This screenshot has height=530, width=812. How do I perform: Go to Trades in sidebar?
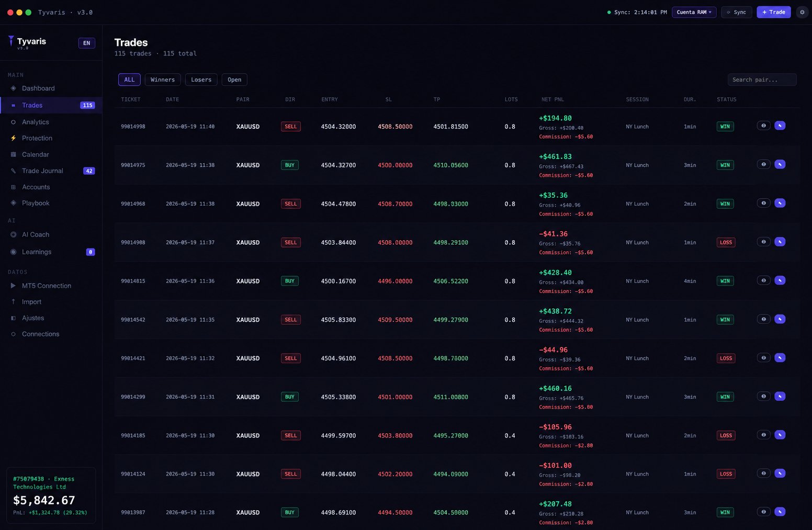pos(51,105)
